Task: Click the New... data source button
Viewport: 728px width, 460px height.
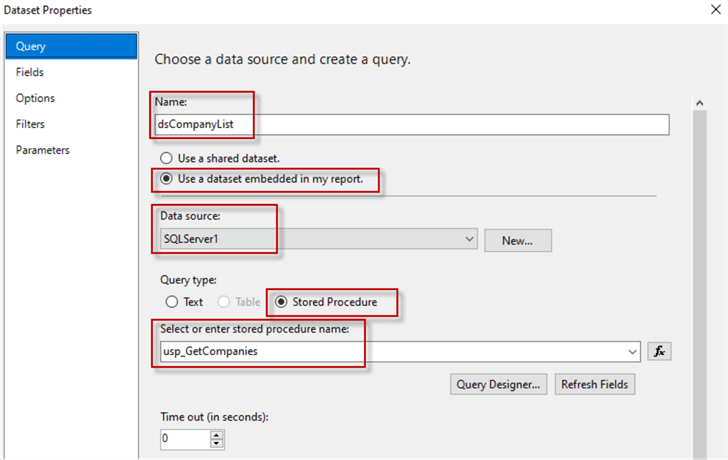Action: click(x=518, y=240)
